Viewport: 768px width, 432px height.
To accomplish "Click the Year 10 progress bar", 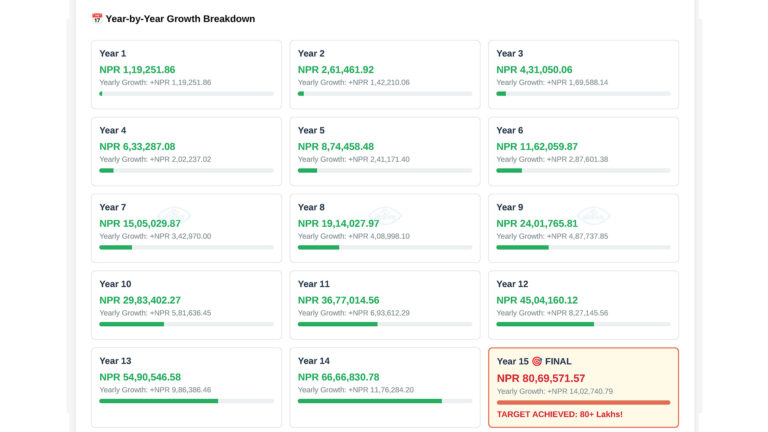I will coord(186,324).
